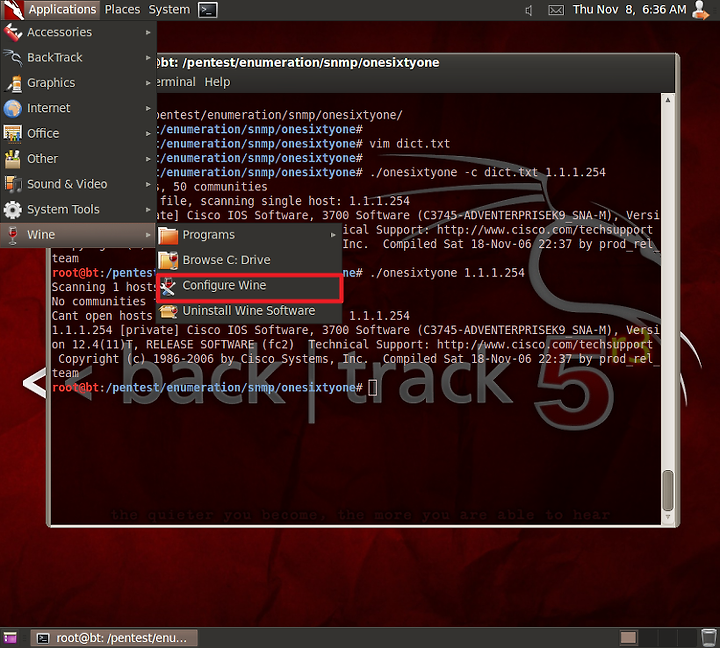Viewport: 720px width, 648px height.
Task: Click the Sound & Video icon
Action: coord(13,184)
